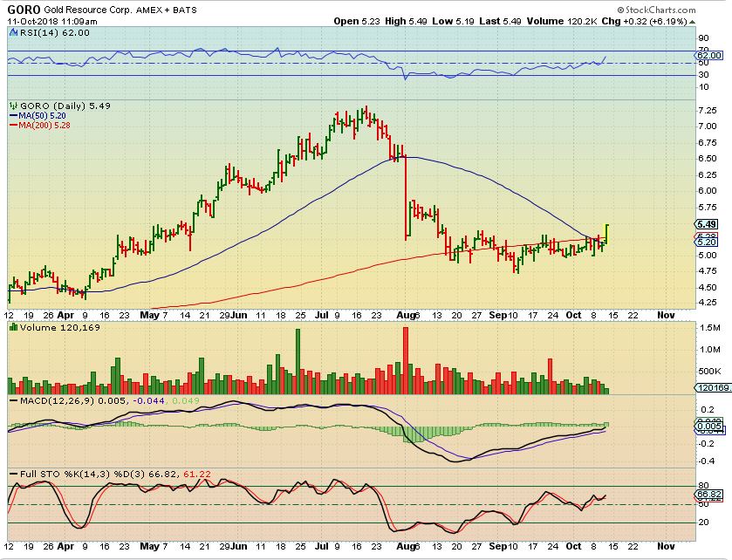Click the tall green late-June volume bar

[298, 362]
